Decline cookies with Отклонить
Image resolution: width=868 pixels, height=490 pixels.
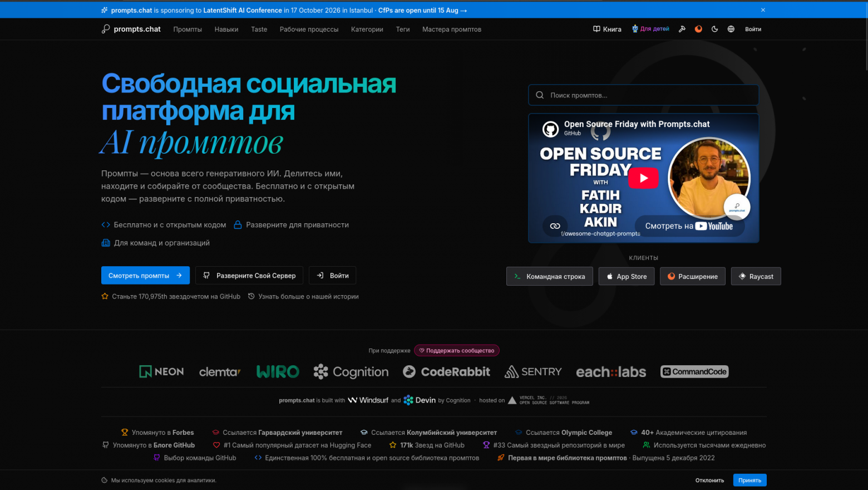pyautogui.click(x=709, y=481)
